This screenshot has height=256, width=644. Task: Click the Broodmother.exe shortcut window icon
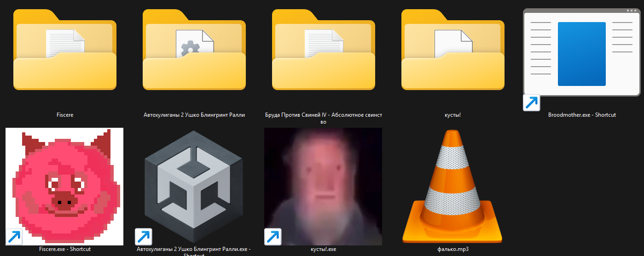tap(582, 59)
